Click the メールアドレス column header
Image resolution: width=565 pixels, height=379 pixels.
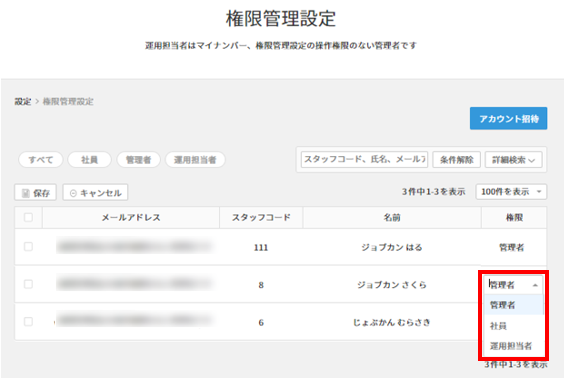click(131, 217)
